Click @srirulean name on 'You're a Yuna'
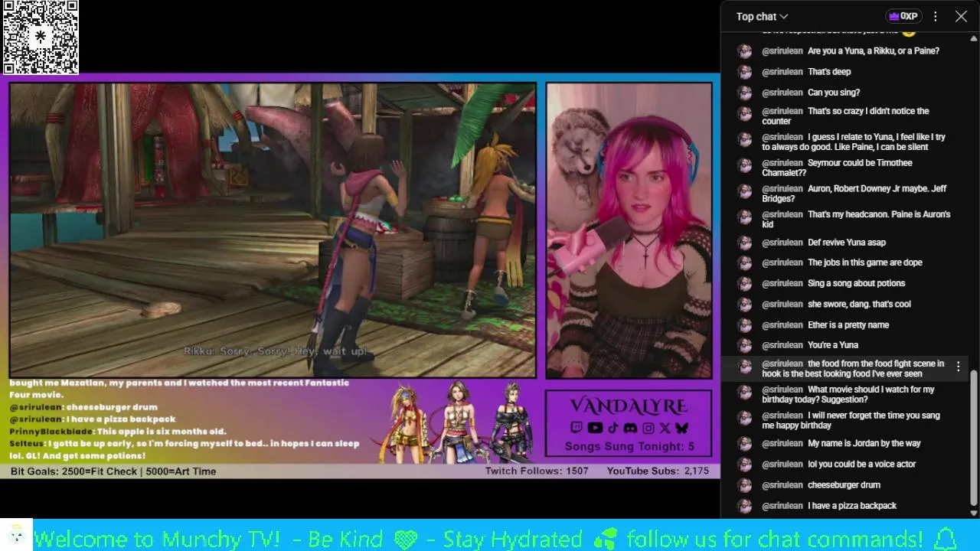This screenshot has height=551, width=980. click(x=782, y=345)
